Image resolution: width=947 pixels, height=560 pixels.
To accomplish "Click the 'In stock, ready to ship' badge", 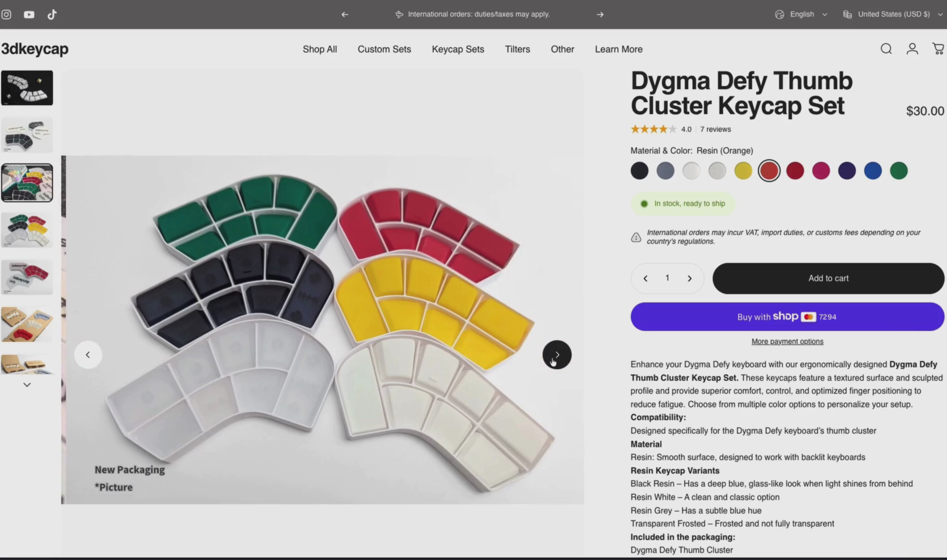I will pyautogui.click(x=683, y=204).
